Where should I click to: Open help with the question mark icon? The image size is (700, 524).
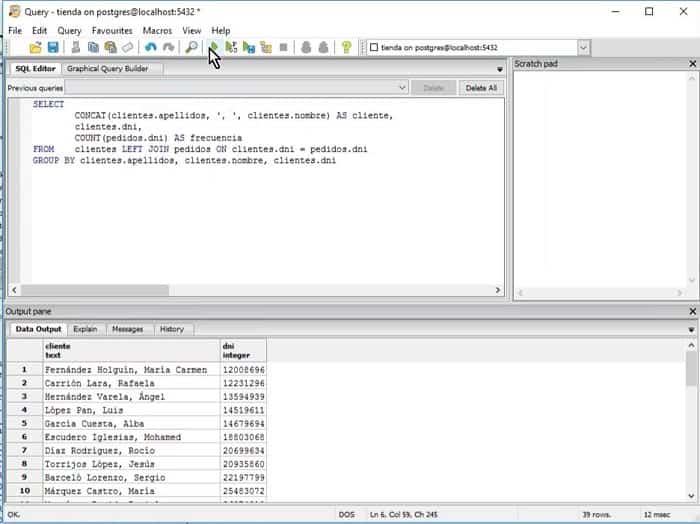pyautogui.click(x=346, y=47)
